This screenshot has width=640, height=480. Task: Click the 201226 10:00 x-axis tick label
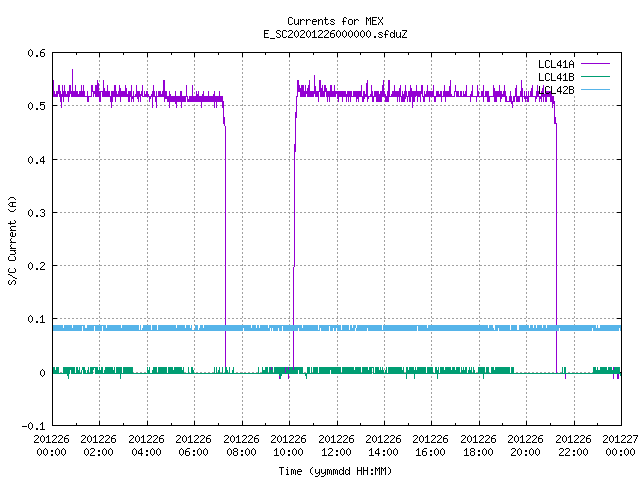click(288, 445)
